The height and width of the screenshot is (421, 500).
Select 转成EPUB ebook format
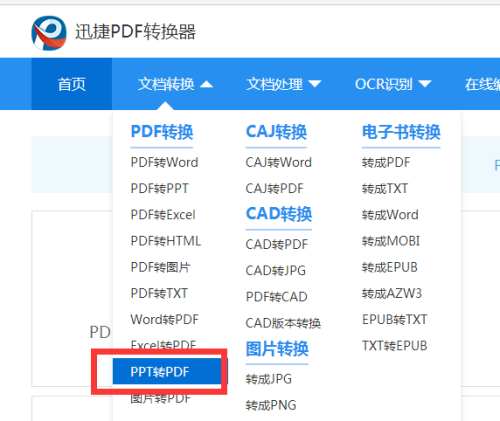390,267
